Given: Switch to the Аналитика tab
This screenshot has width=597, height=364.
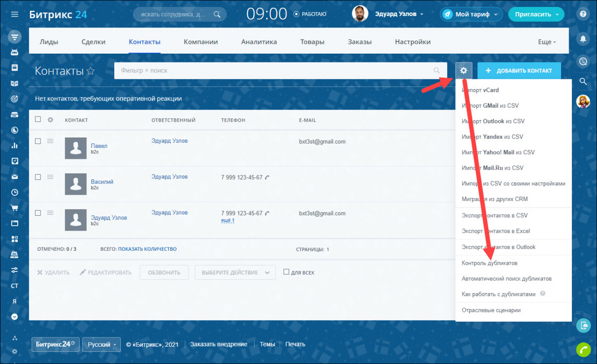Looking at the screenshot, I should point(259,42).
